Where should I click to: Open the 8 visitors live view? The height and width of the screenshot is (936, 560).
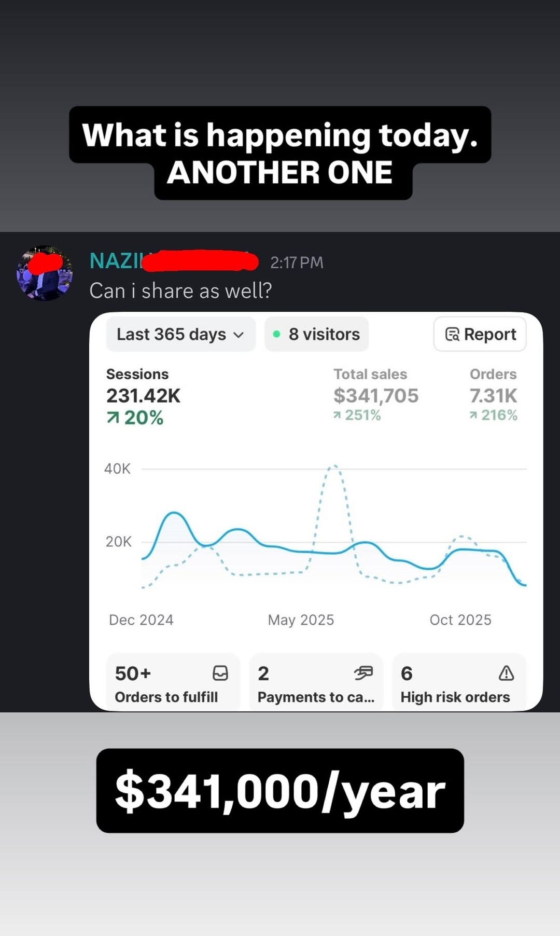coord(317,335)
